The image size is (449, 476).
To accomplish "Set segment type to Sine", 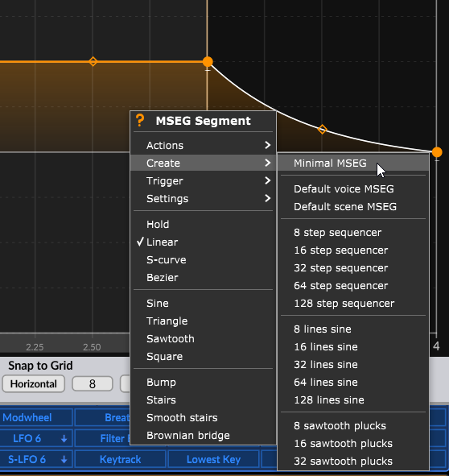I will click(203, 304).
